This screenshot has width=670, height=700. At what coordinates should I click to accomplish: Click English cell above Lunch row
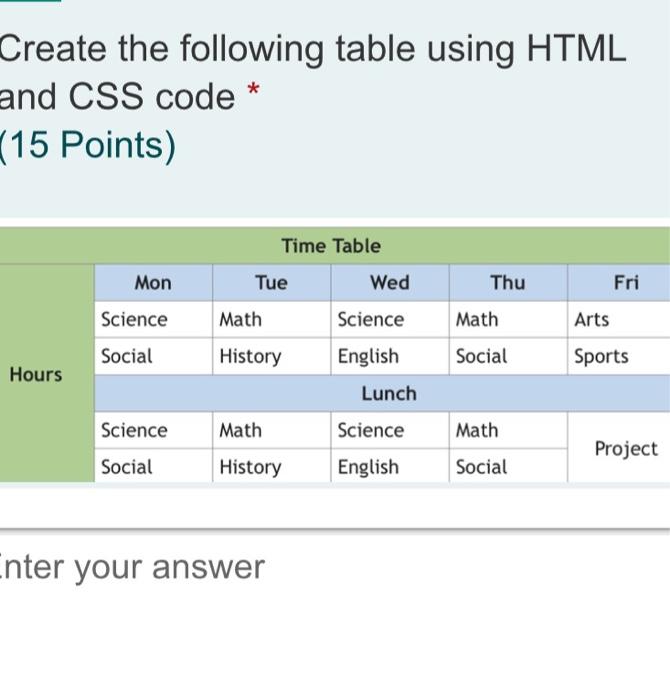coord(390,356)
